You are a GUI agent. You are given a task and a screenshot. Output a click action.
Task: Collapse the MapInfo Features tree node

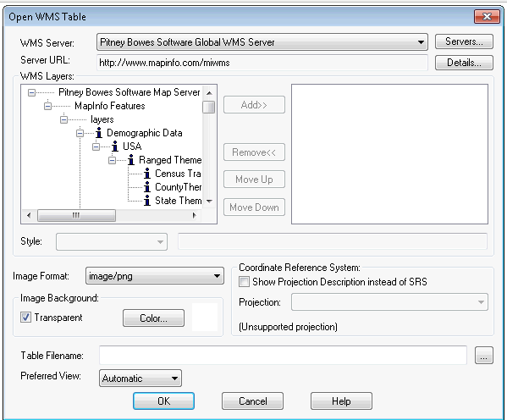[x=48, y=106]
